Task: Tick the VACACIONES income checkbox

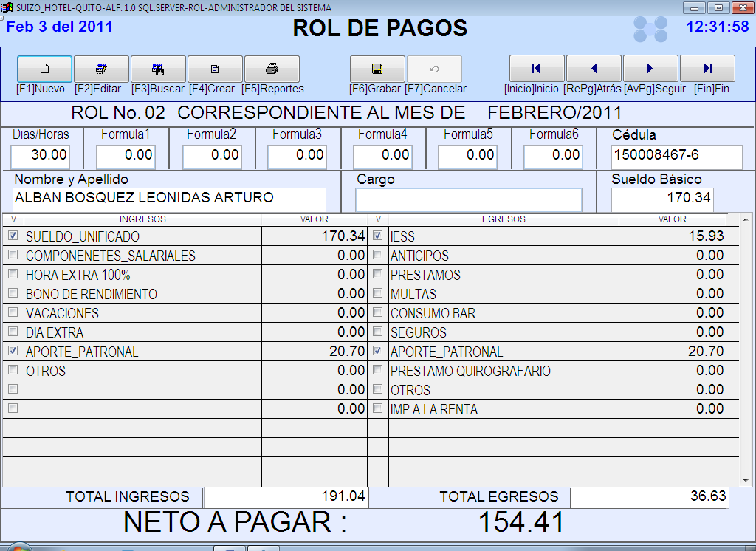Action: [x=13, y=312]
